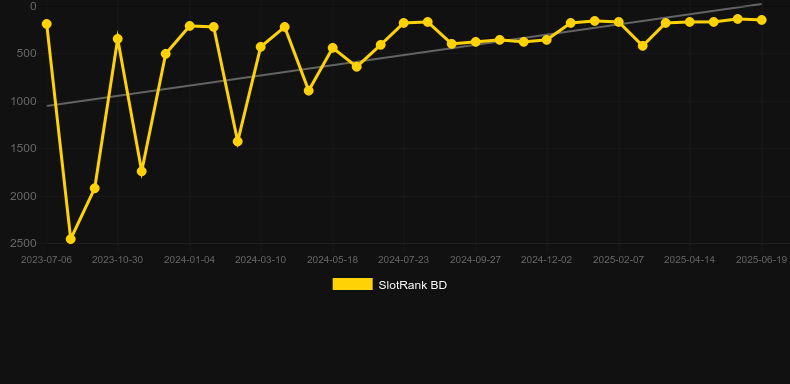Select the first data point at 2023-07-06
Viewport: 790px width, 384px height.
tap(47, 24)
